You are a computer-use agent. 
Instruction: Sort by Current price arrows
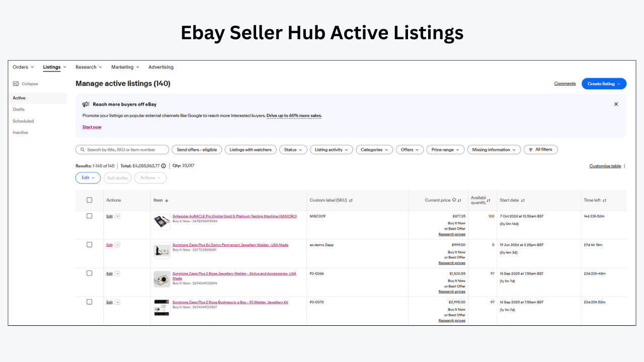click(x=459, y=200)
